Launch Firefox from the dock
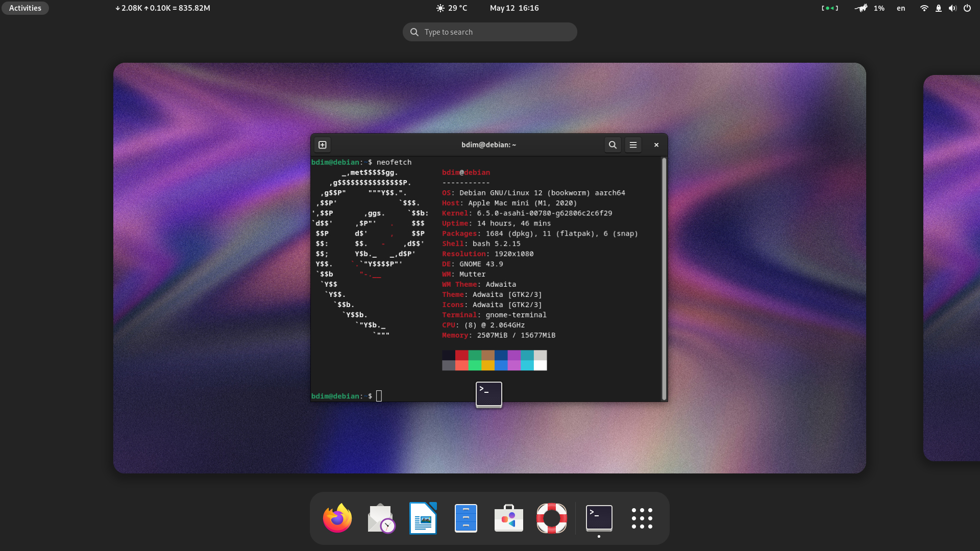Screen dimensions: 980x551 click(x=336, y=518)
